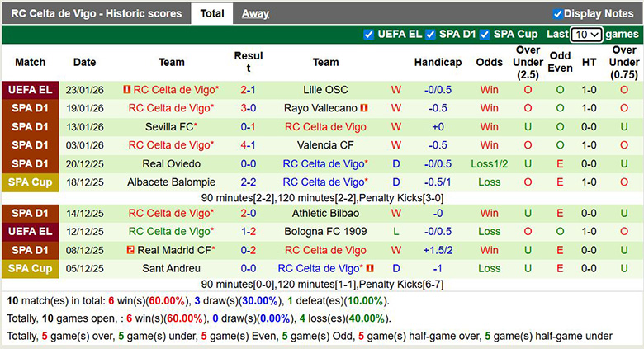The height and width of the screenshot is (349, 644).
Task: Open the Real Oviedo team link
Action: (172, 163)
